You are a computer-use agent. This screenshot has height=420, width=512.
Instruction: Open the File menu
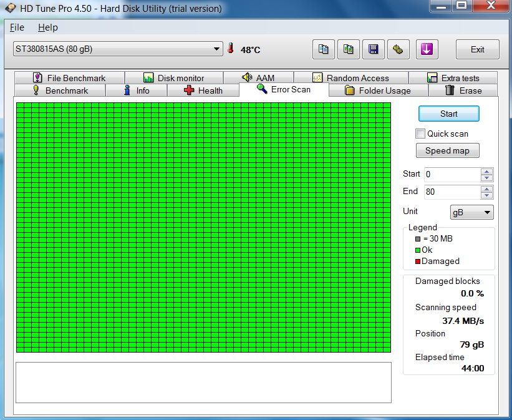pyautogui.click(x=17, y=27)
